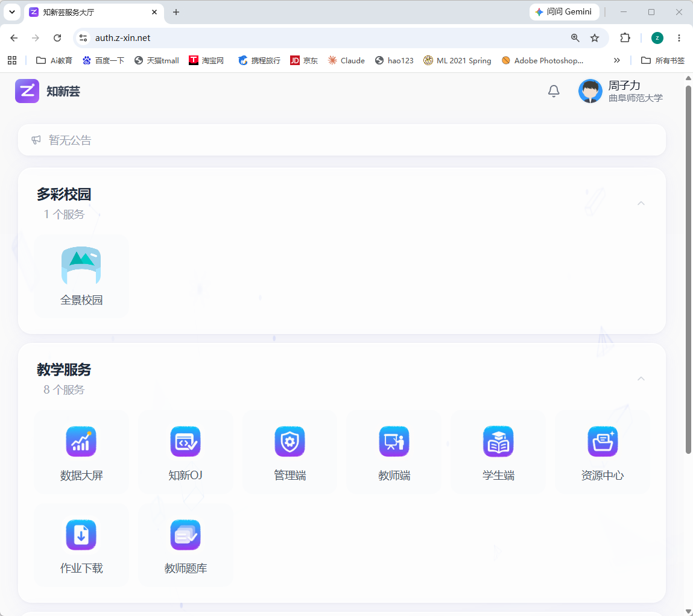Screen dimensions: 693x616
Task: Click the 问问 Gemini button
Action: pos(564,12)
